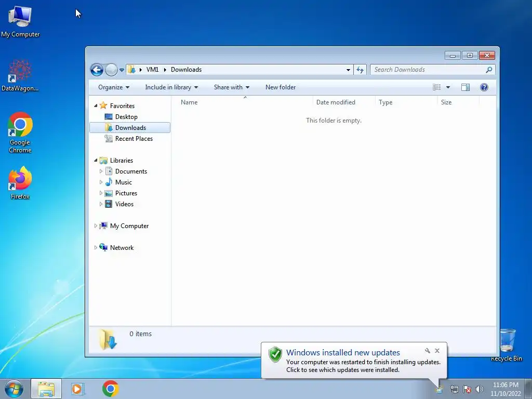Open the volume speaker icon

point(480,389)
